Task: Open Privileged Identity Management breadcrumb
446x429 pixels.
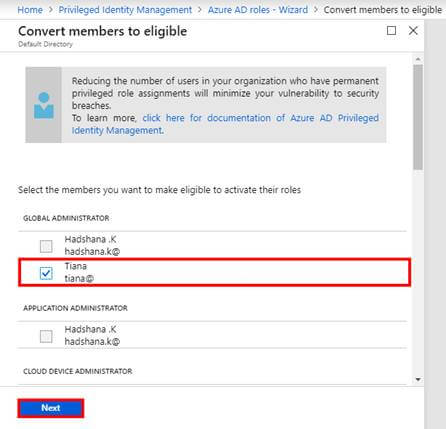Action: [x=125, y=10]
